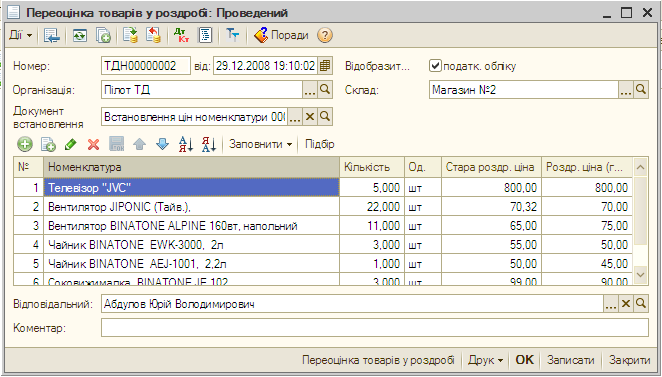Image resolution: width=662 pixels, height=377 pixels.
Task: Clear the Відповідальний field
Action: 626,304
